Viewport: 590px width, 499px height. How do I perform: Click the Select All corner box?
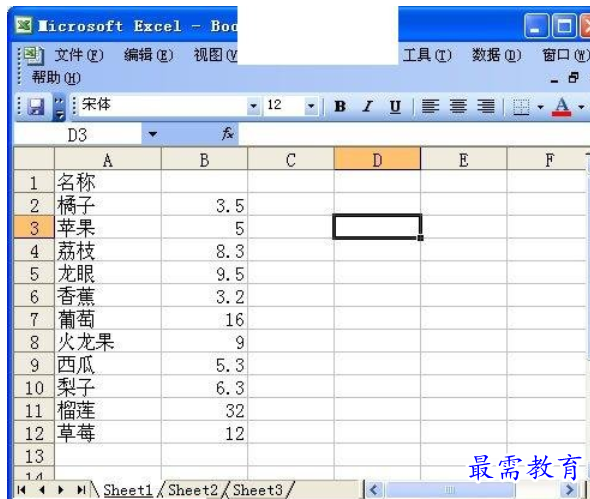click(x=34, y=159)
